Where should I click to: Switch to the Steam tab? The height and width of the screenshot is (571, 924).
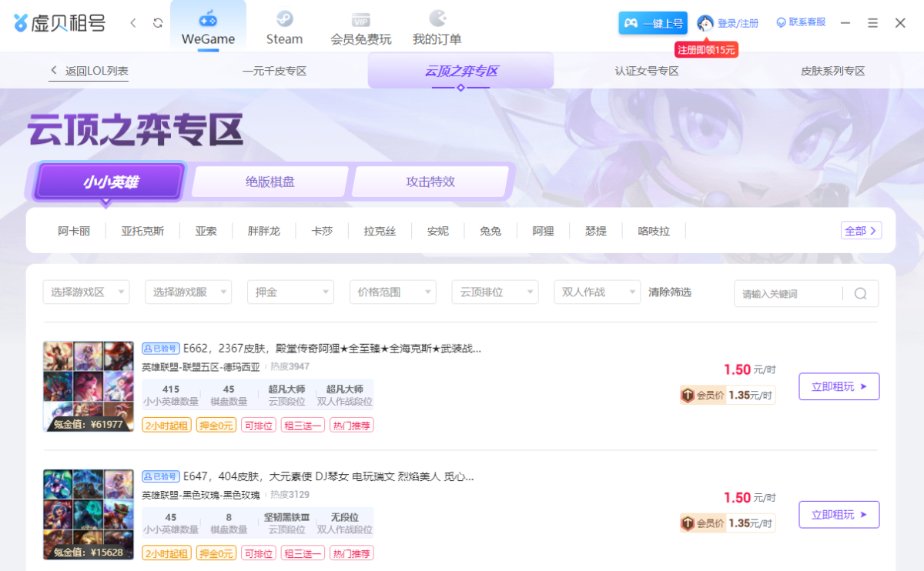point(284,28)
